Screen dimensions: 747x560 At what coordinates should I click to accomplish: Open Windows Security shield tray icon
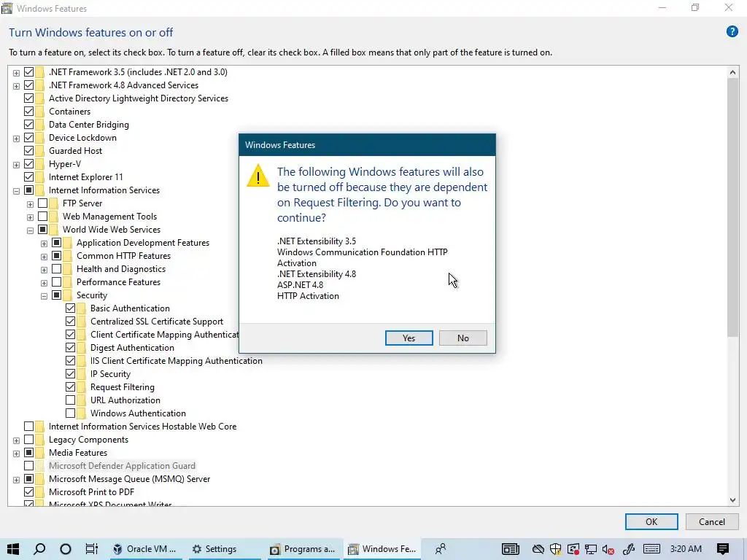coord(555,549)
